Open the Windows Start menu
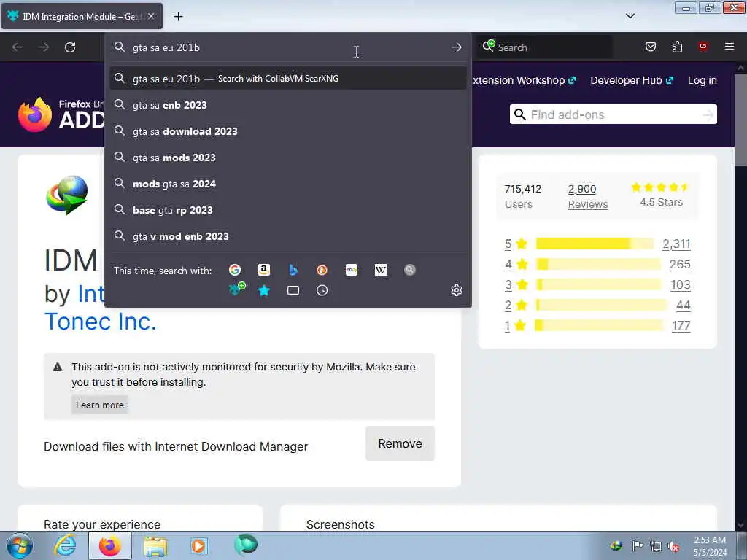This screenshot has width=747, height=560. click(x=20, y=545)
